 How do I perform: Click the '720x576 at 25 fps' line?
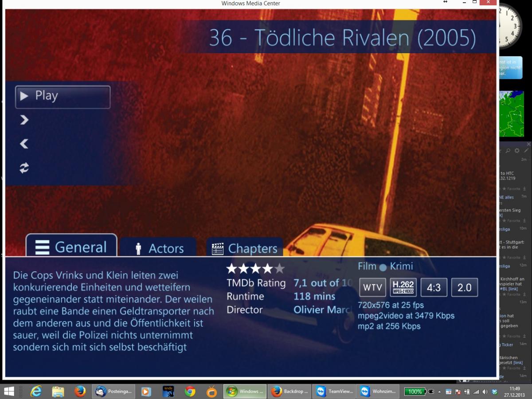[391, 305]
